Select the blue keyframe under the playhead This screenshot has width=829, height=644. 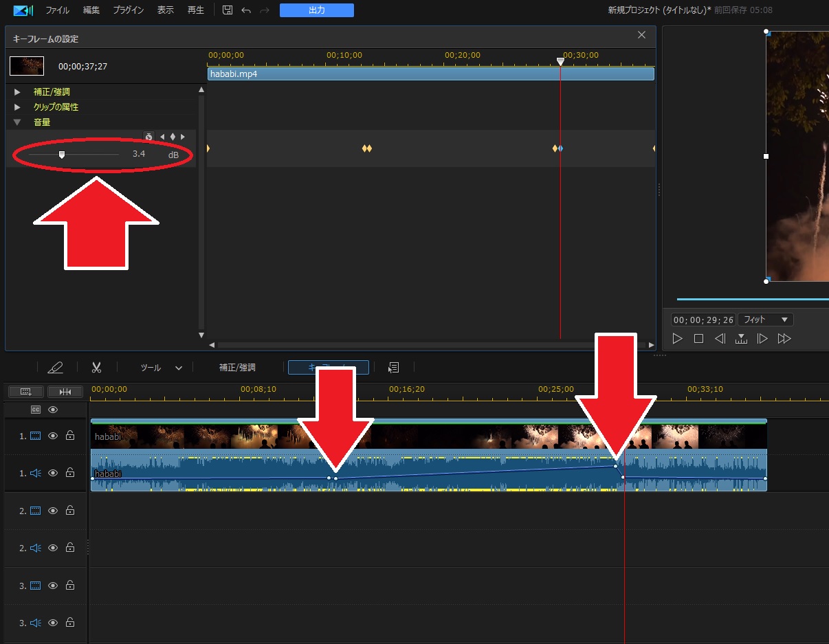click(560, 148)
